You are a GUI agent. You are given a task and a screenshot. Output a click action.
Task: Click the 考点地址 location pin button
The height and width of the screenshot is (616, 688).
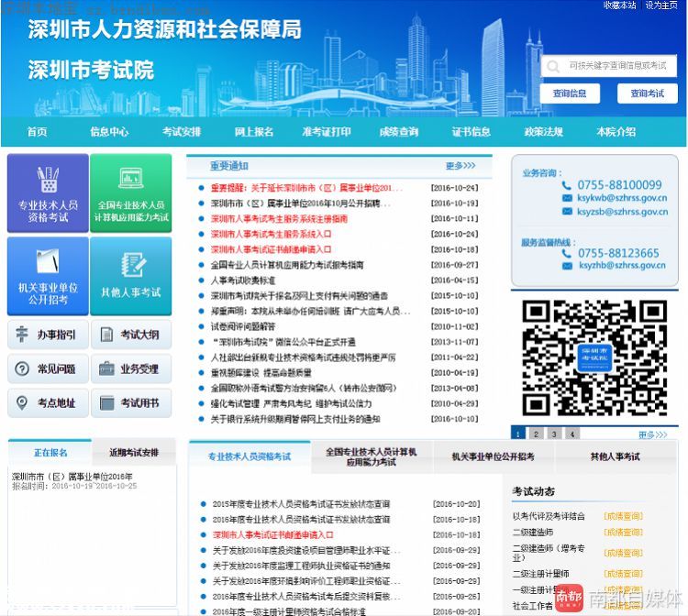[x=48, y=402]
